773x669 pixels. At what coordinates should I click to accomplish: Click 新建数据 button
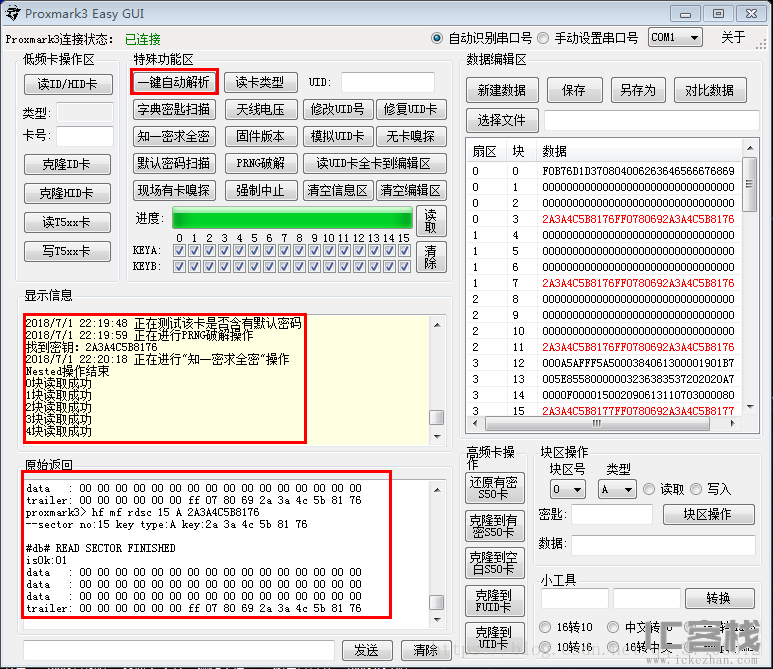tap(502, 90)
